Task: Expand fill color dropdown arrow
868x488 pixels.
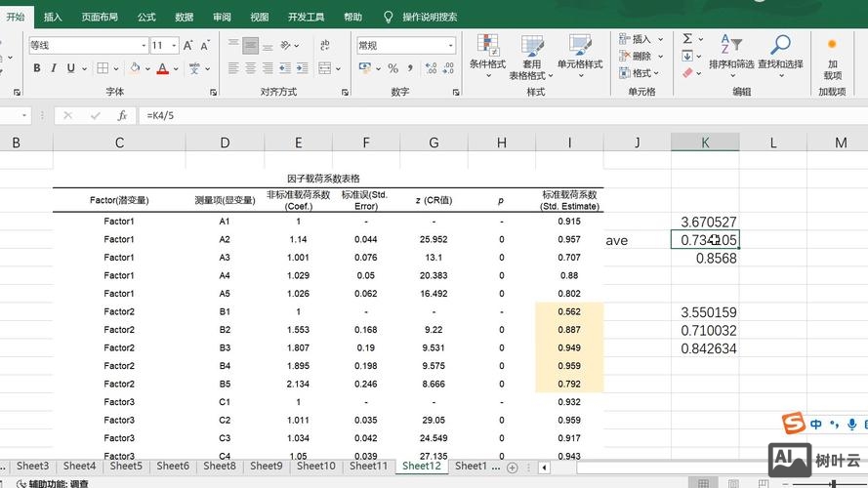Action: point(147,68)
